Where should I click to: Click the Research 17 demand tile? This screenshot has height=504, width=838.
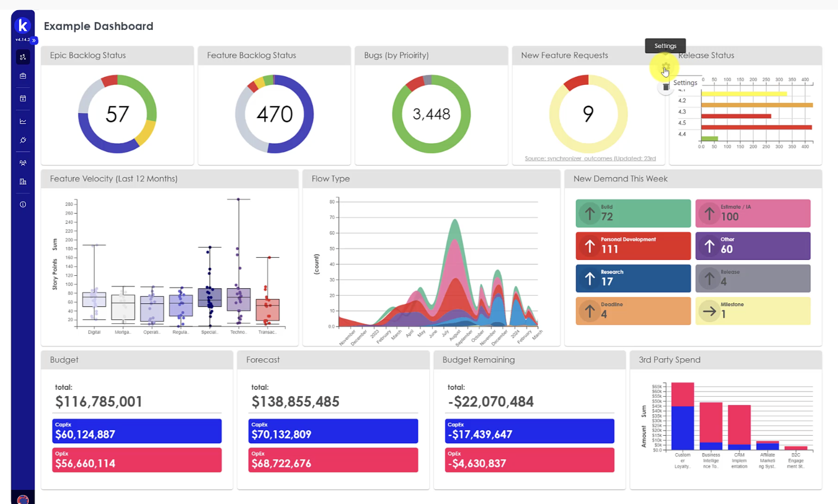[x=633, y=279]
